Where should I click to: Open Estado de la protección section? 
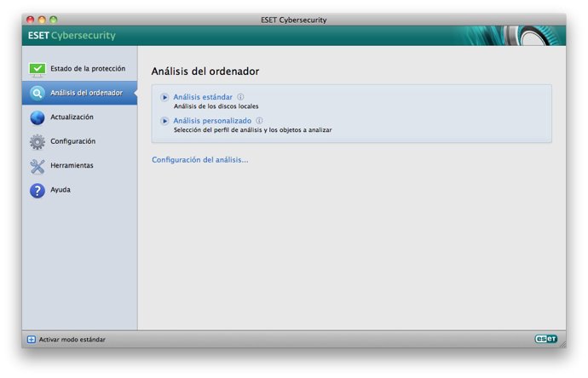tap(79, 69)
